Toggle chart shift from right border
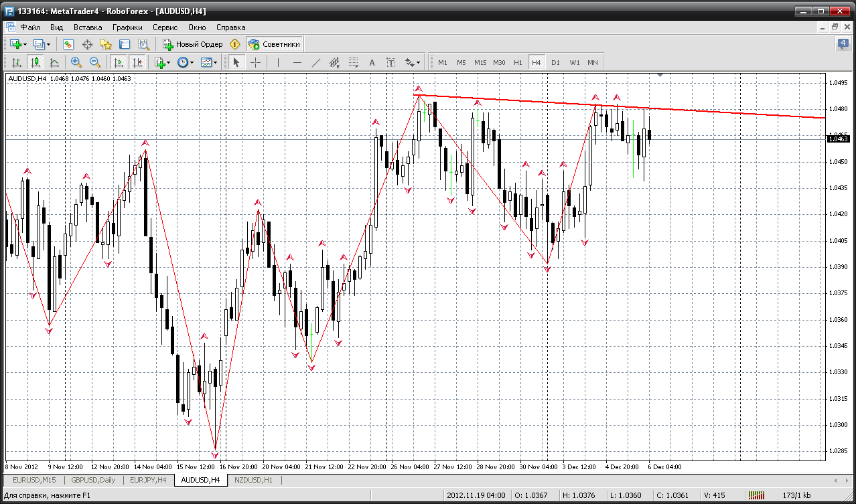The width and height of the screenshot is (856, 504). (x=137, y=62)
